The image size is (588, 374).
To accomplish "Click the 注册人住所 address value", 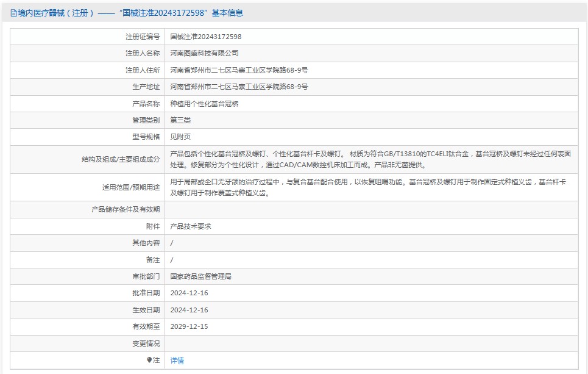I will coord(239,70).
